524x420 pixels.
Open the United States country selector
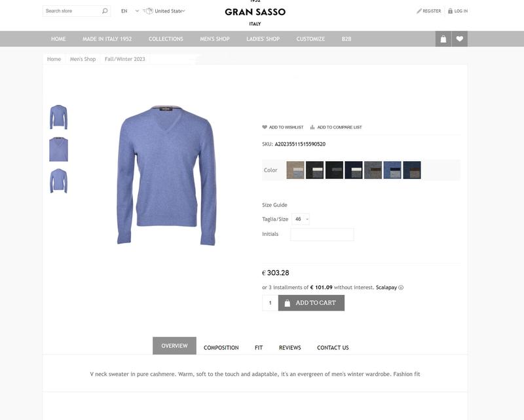coord(164,11)
